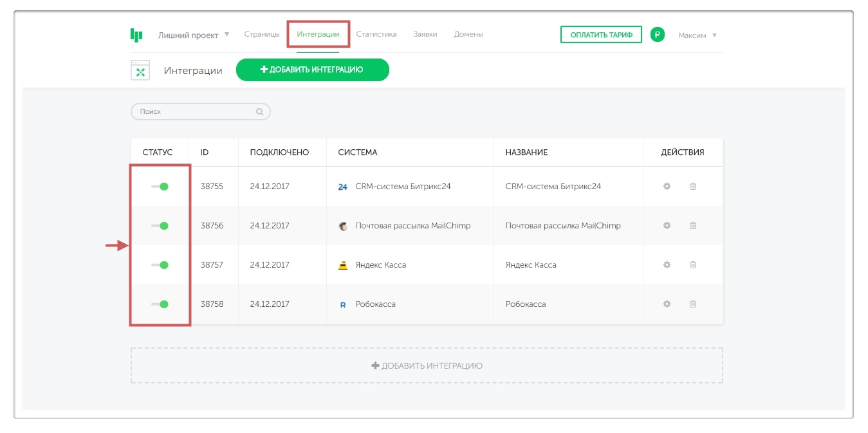
Task: Click the Оплатить тариф button
Action: pyautogui.click(x=601, y=35)
